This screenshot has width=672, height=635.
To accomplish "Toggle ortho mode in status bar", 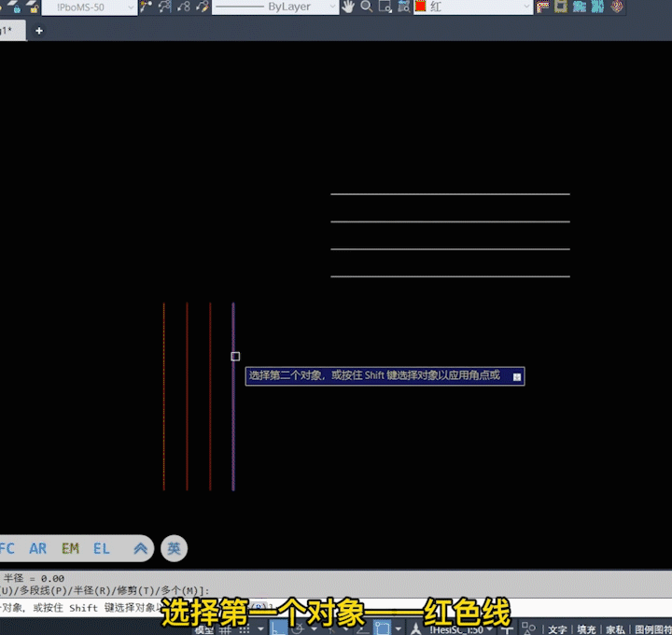I will click(278, 628).
